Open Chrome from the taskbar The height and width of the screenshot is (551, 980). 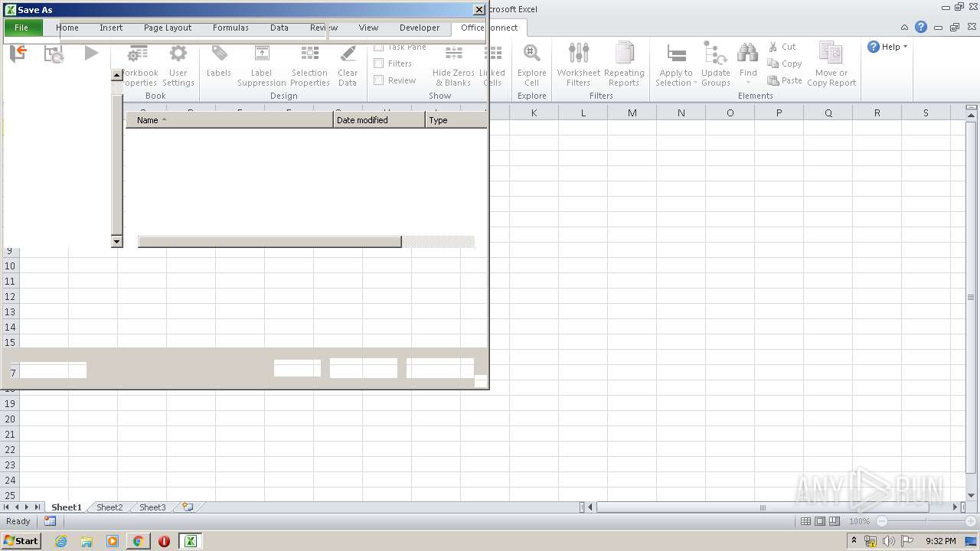coord(138,541)
